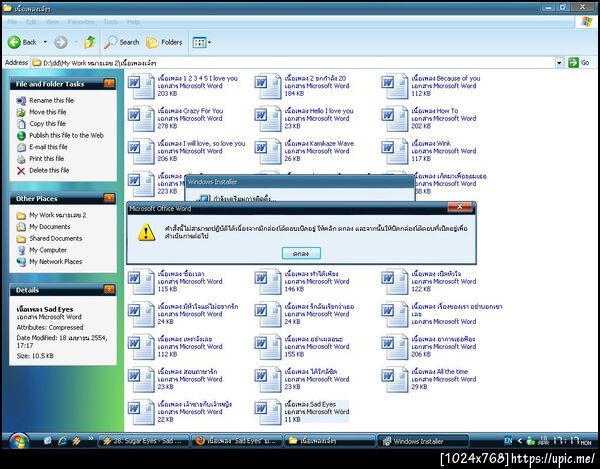Select the Word icon of the 203 KB file
This screenshot has height=469, width=600.
point(141,87)
